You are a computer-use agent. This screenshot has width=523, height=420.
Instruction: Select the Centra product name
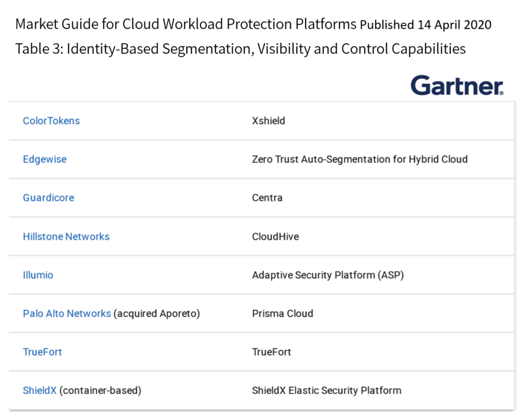click(267, 197)
